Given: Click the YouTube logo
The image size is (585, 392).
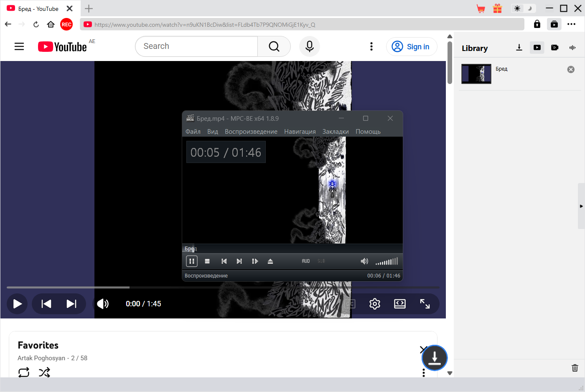Looking at the screenshot, I should pyautogui.click(x=63, y=46).
